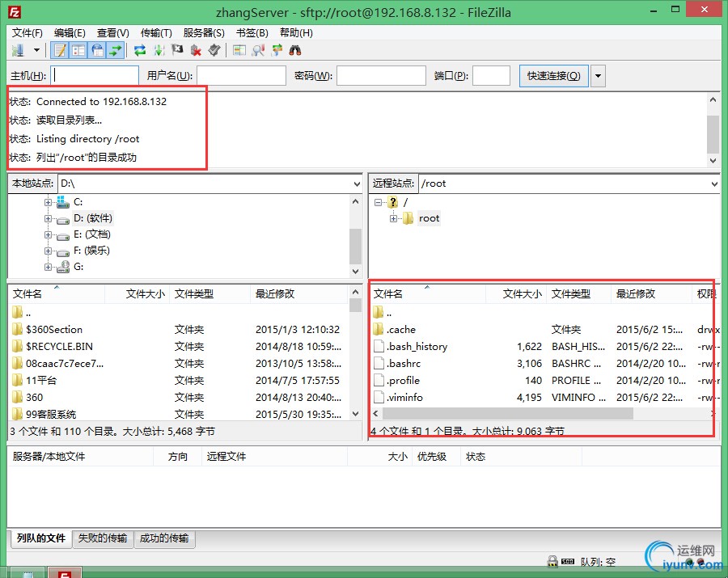Switch to the 失败的传输 tab
The width and height of the screenshot is (728, 578).
point(103,538)
